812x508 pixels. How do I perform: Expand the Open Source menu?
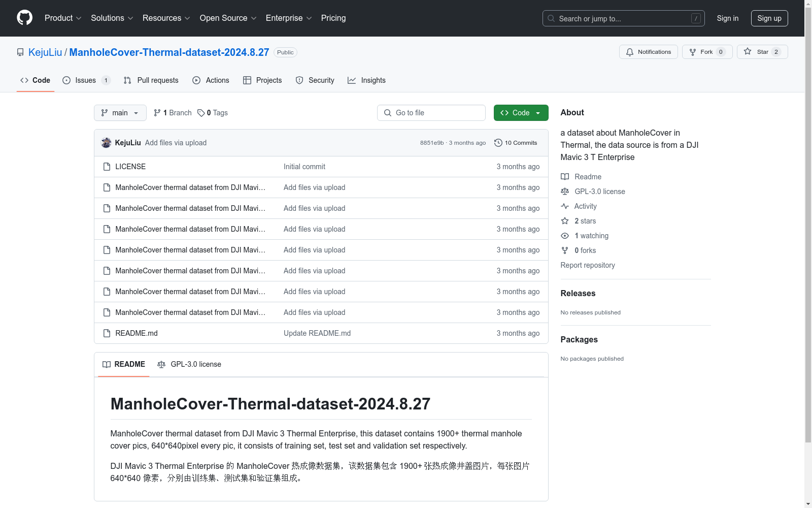(x=228, y=18)
